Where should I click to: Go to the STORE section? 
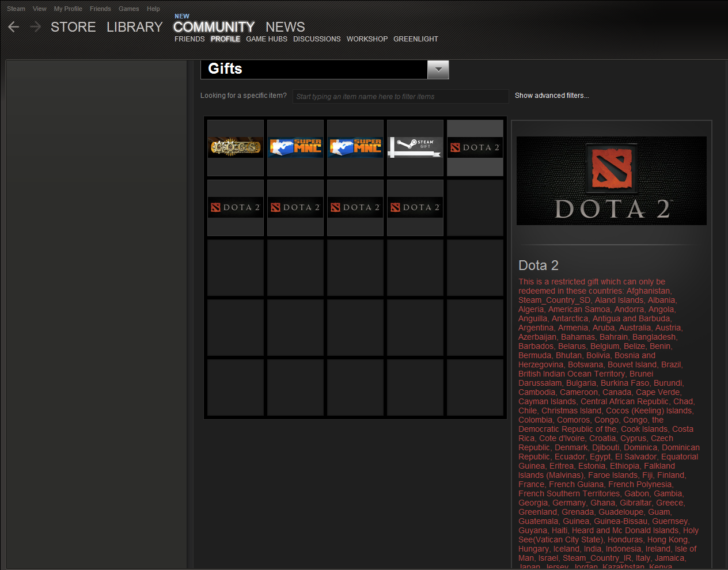[x=73, y=27]
